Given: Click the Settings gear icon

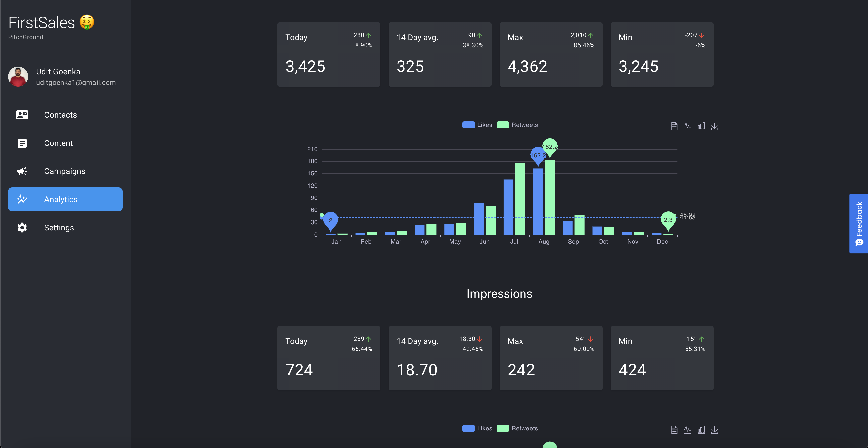Looking at the screenshot, I should point(22,228).
